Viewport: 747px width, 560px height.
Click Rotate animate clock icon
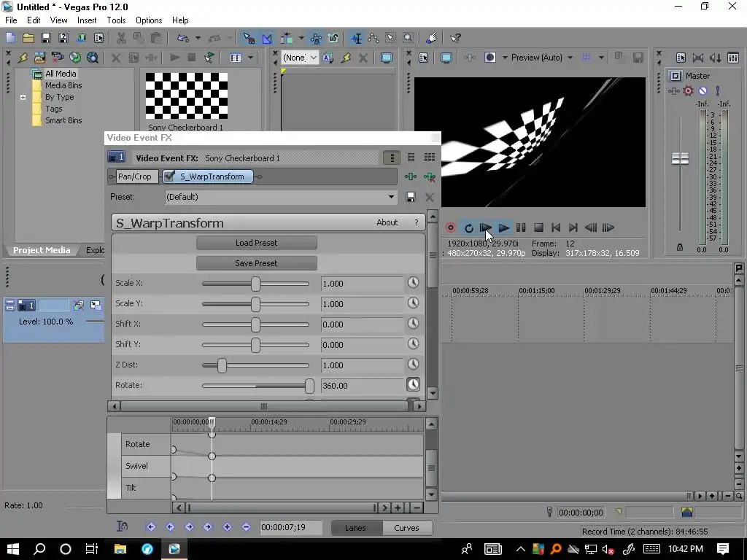coord(413,385)
